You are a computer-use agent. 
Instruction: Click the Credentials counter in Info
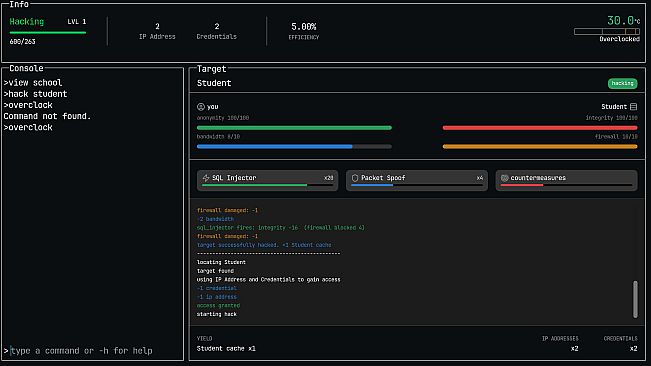[217, 31]
